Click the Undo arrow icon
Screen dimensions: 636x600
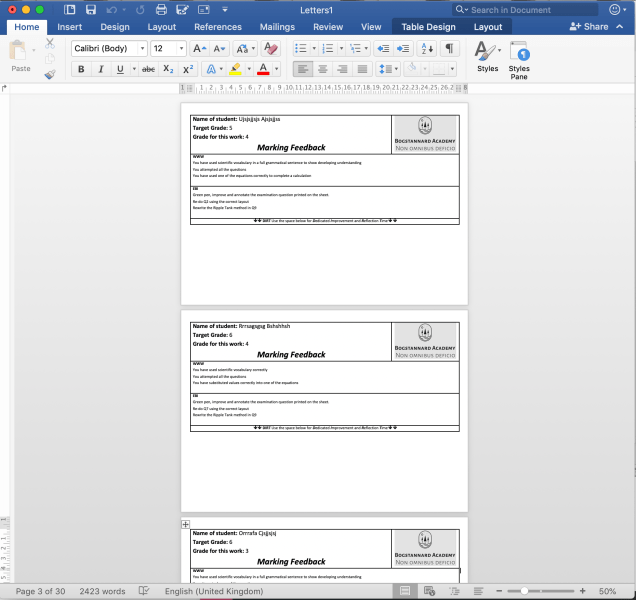coord(112,10)
